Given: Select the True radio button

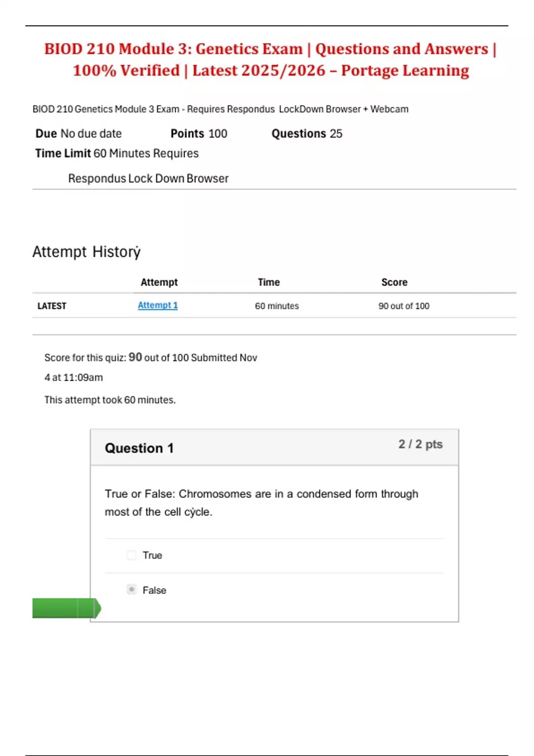Looking at the screenshot, I should coord(132,555).
